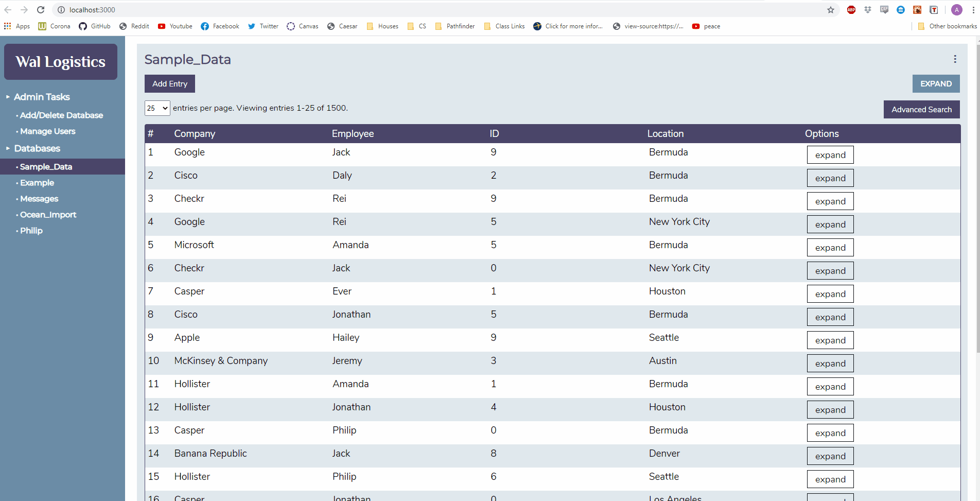Image resolution: width=980 pixels, height=501 pixels.
Task: Open Advanced Search
Action: (921, 110)
